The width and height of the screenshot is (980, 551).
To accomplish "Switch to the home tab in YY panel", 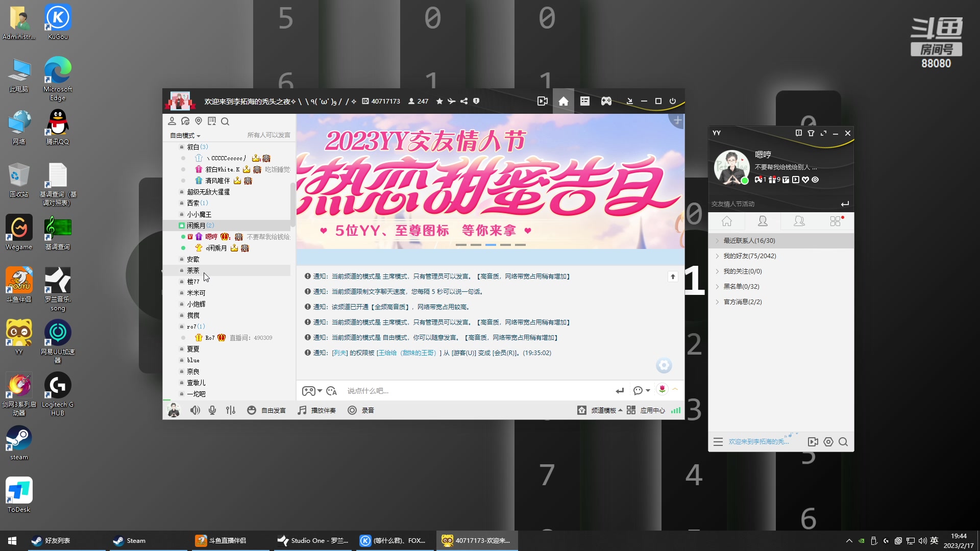I will (727, 221).
